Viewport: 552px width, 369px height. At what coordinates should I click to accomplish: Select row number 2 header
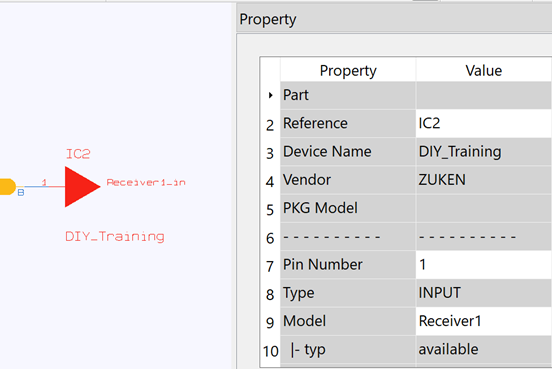[270, 125]
